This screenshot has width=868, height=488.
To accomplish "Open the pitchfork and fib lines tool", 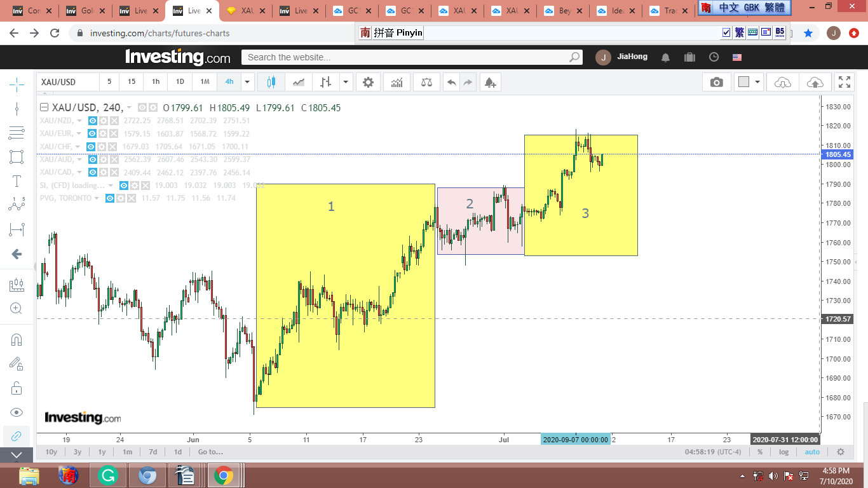I will (17, 133).
